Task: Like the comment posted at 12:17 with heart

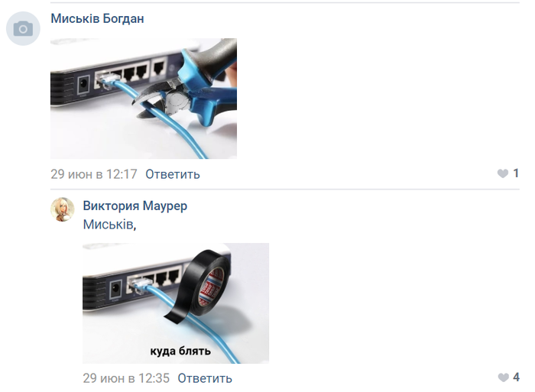Action: click(x=503, y=173)
